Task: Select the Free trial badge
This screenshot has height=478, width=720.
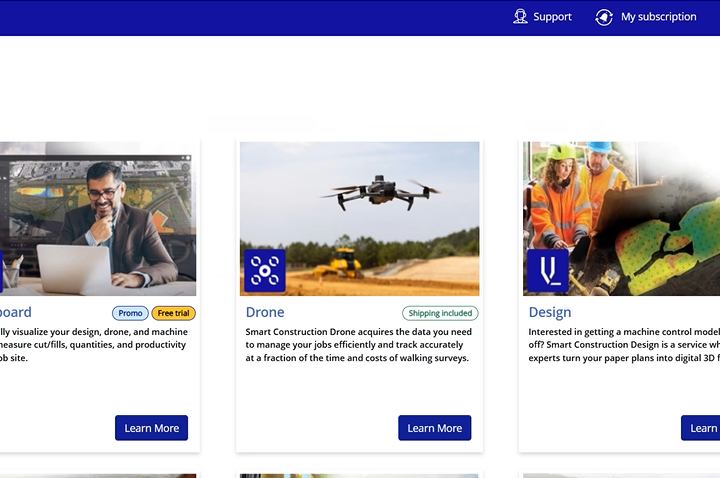Action: (173, 313)
